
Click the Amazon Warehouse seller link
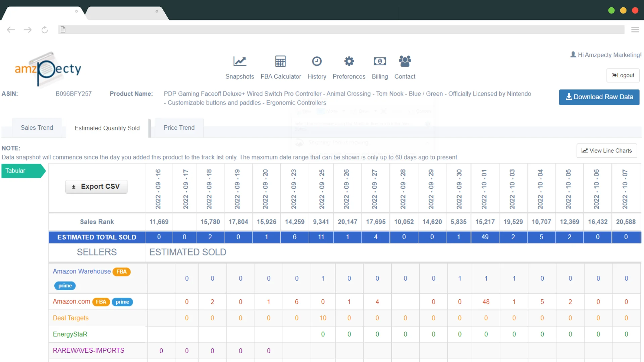[82, 271]
